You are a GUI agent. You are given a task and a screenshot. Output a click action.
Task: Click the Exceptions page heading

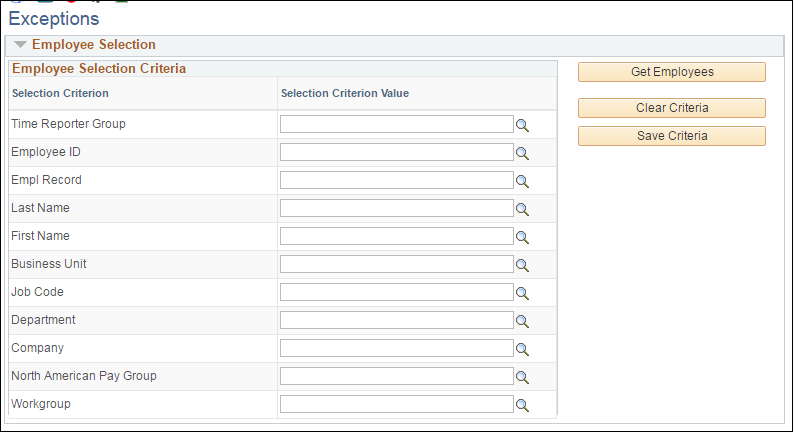coord(54,19)
